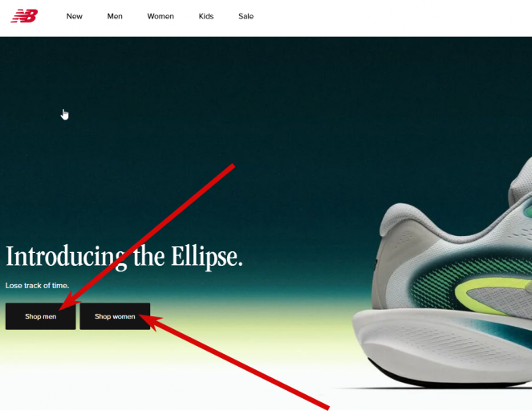Open the Sale navigation link
This screenshot has height=411, width=532.
click(246, 16)
